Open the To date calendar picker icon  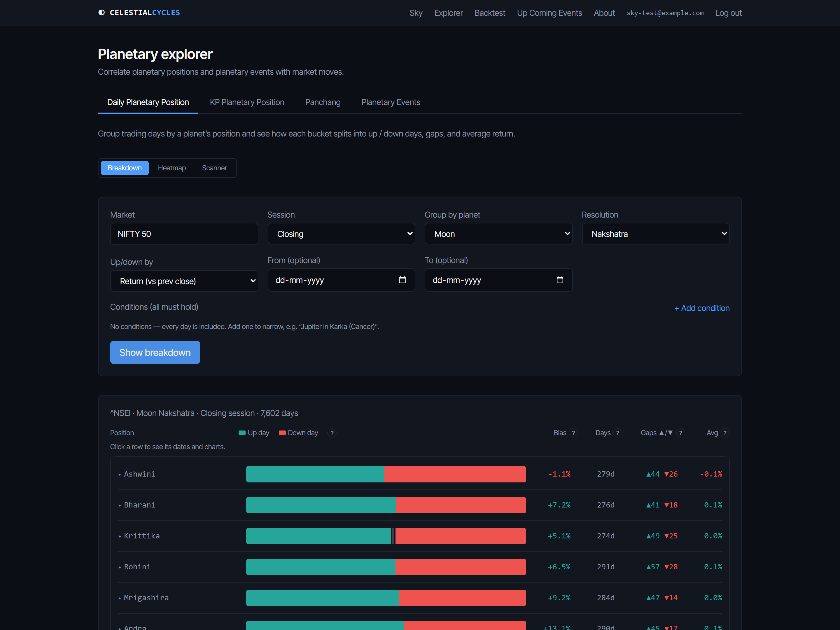[560, 280]
